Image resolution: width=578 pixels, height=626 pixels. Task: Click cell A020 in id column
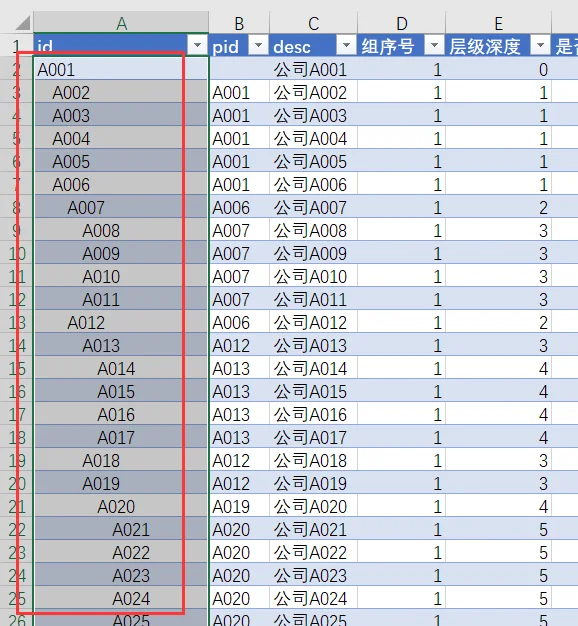[x=121, y=507]
